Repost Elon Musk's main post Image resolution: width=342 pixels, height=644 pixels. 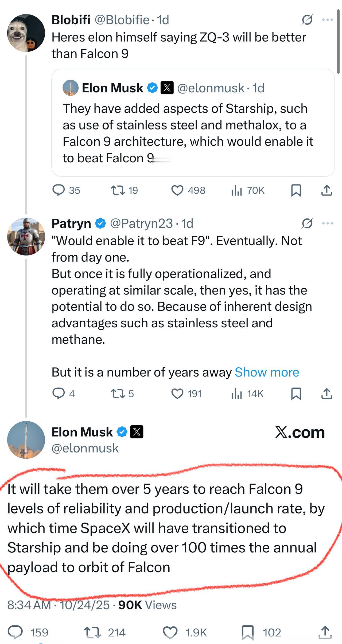point(92,633)
